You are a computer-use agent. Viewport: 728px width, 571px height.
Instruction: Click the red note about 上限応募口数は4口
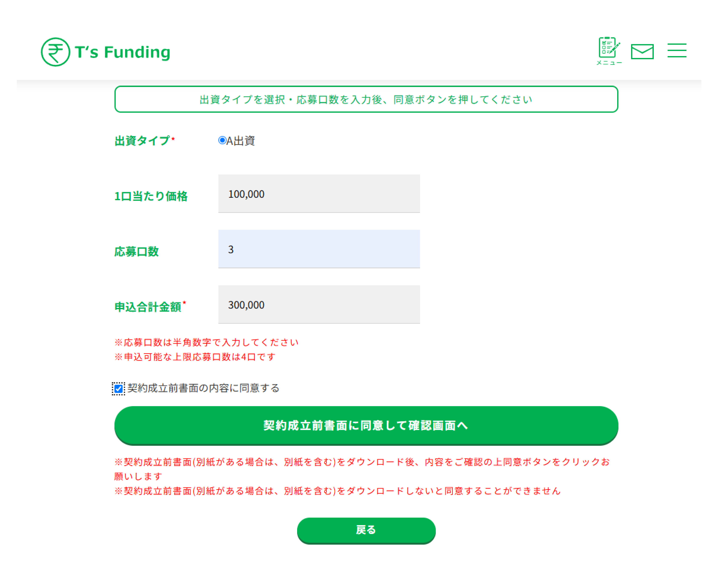click(x=195, y=357)
